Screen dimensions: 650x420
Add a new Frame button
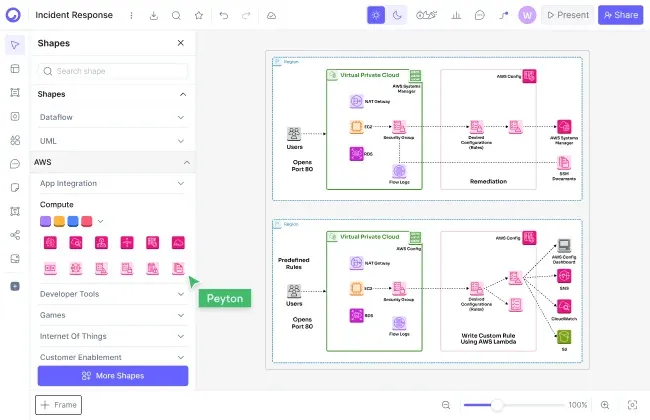(x=58, y=405)
